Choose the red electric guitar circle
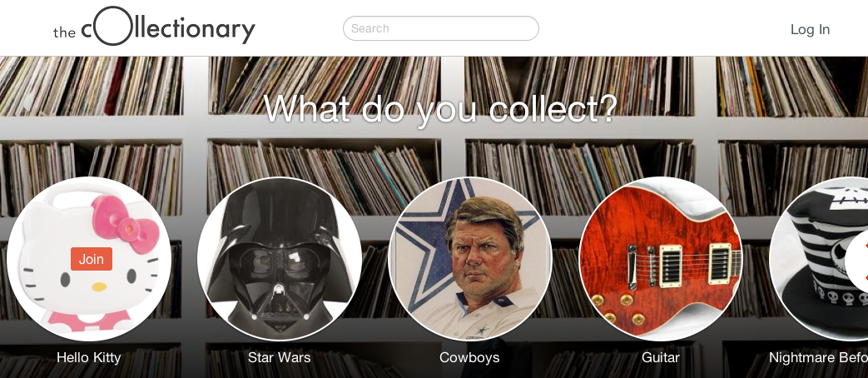The height and width of the screenshot is (378, 868). point(660,258)
